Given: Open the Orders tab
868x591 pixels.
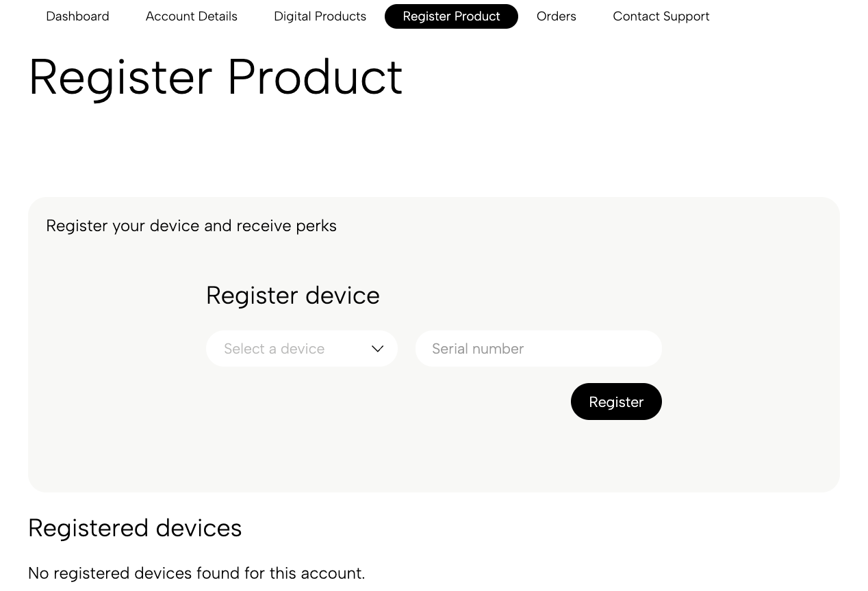Looking at the screenshot, I should (556, 16).
